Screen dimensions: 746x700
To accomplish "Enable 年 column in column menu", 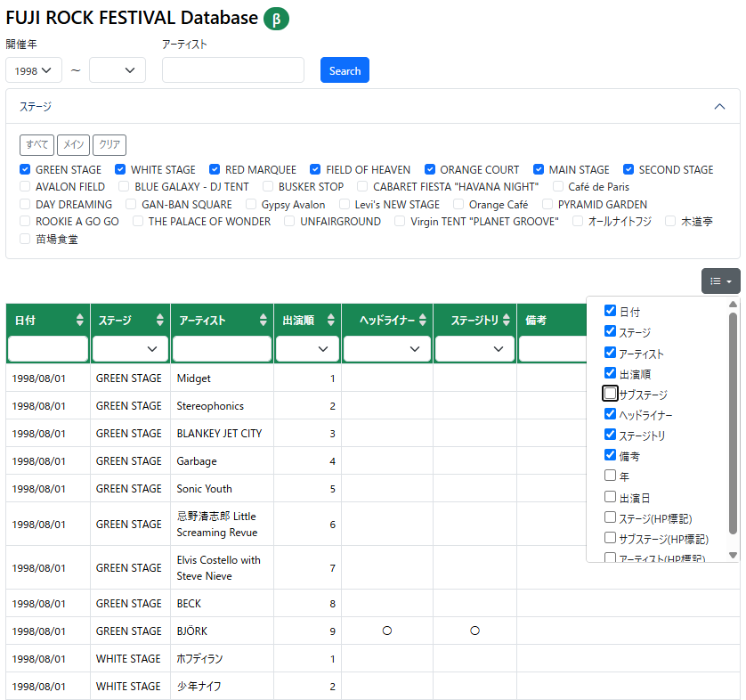I will [x=610, y=476].
